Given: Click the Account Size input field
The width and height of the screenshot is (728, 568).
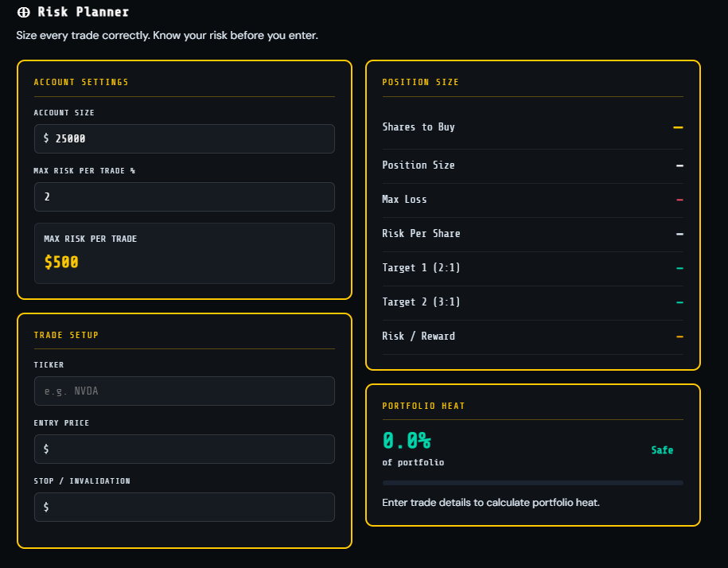Looking at the screenshot, I should 185,138.
